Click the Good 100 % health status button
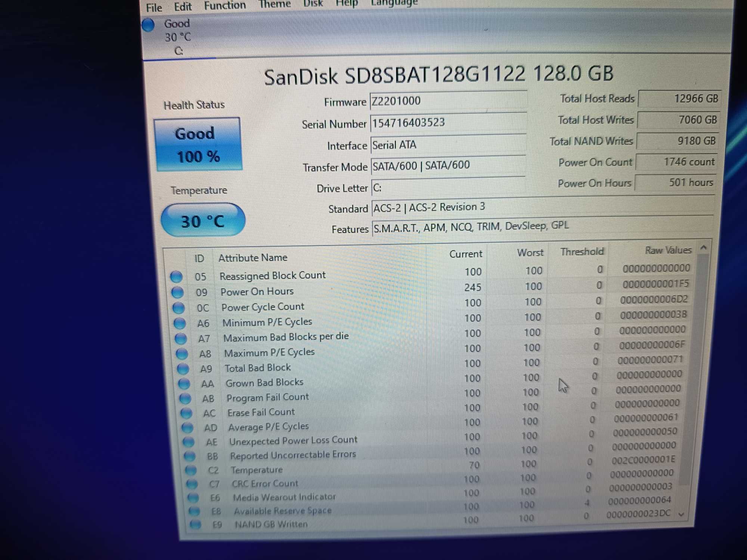Image resolution: width=747 pixels, height=560 pixels. 198,145
